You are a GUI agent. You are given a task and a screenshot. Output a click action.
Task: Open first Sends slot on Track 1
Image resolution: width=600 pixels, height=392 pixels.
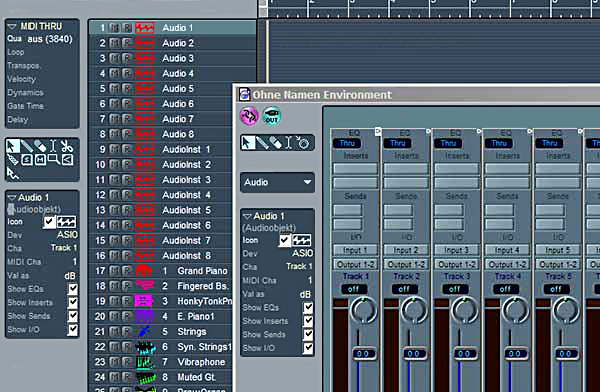tap(347, 210)
